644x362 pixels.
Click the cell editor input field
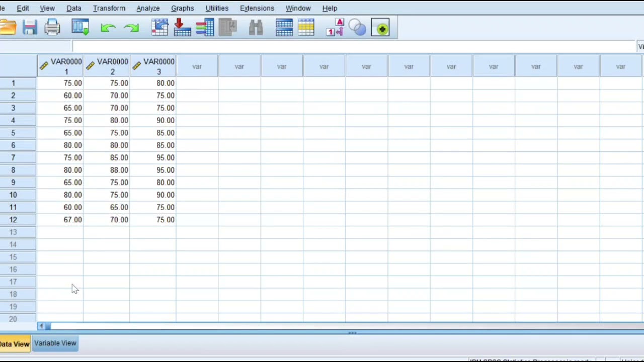point(354,46)
